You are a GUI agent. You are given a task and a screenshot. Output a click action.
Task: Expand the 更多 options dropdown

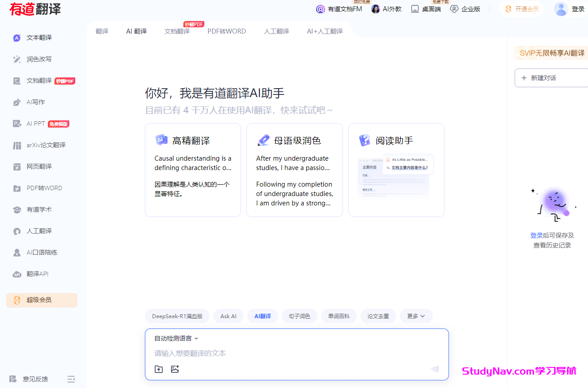pos(416,316)
